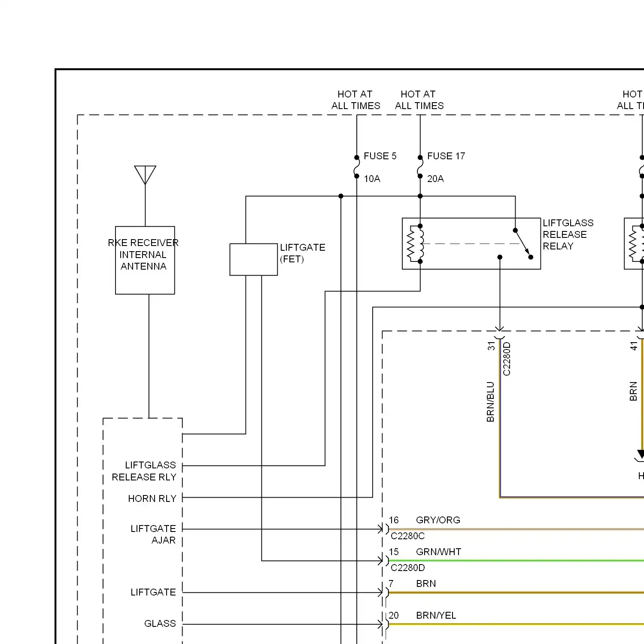Click the fuse symbol beside FUSE 5
The image size is (644, 644).
pyautogui.click(x=356, y=167)
